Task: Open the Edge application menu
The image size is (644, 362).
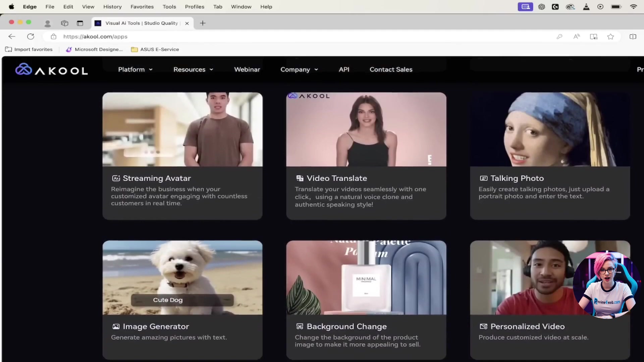Action: tap(30, 7)
